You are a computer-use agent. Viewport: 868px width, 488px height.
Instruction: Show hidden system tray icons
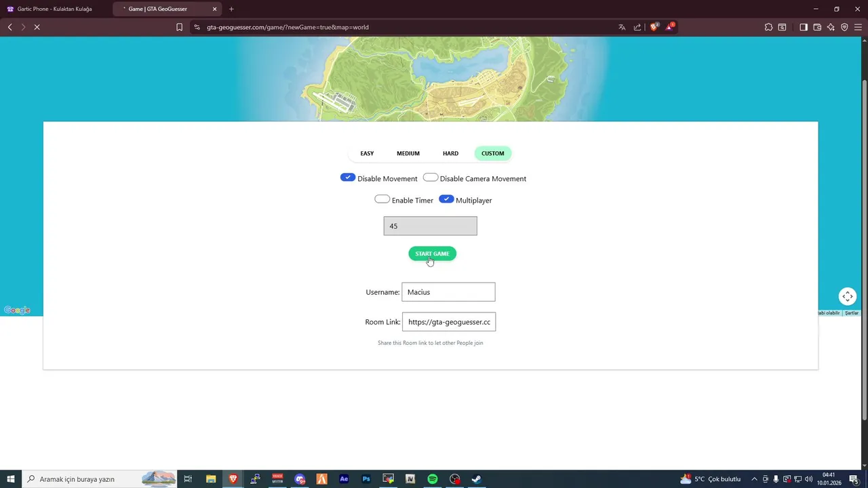[x=754, y=479]
